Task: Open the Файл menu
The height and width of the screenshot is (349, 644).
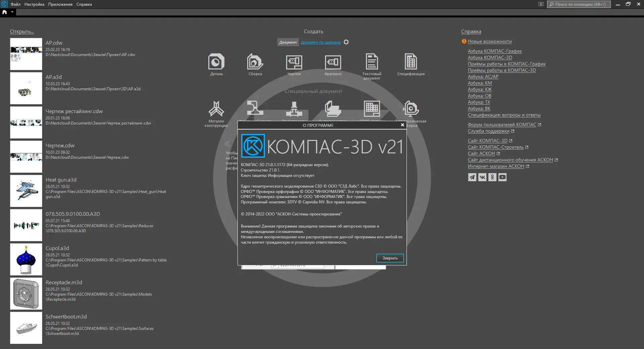Action: (x=15, y=4)
